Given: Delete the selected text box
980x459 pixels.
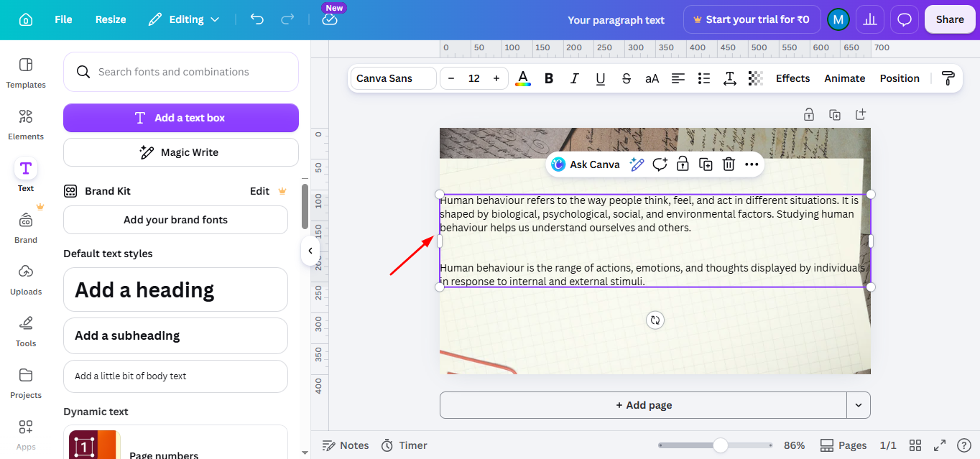Looking at the screenshot, I should click(x=729, y=164).
